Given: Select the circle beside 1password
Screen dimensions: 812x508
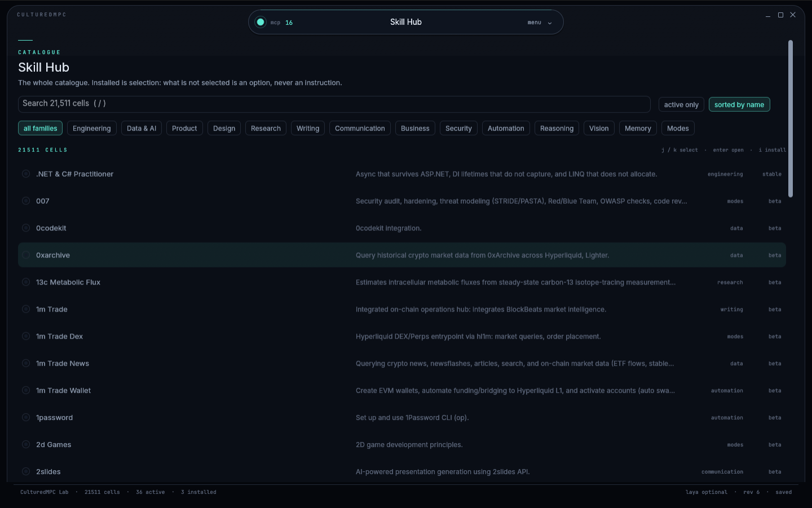Looking at the screenshot, I should pyautogui.click(x=26, y=418).
